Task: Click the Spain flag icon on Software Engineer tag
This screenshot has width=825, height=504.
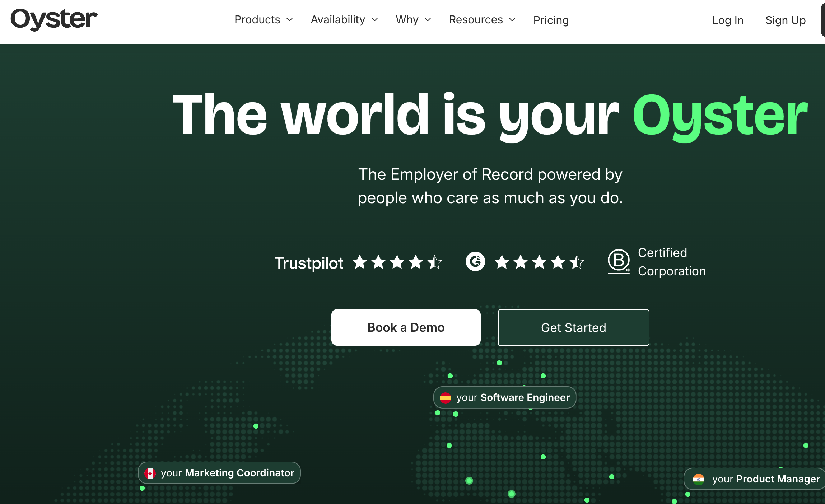Action: (x=445, y=398)
